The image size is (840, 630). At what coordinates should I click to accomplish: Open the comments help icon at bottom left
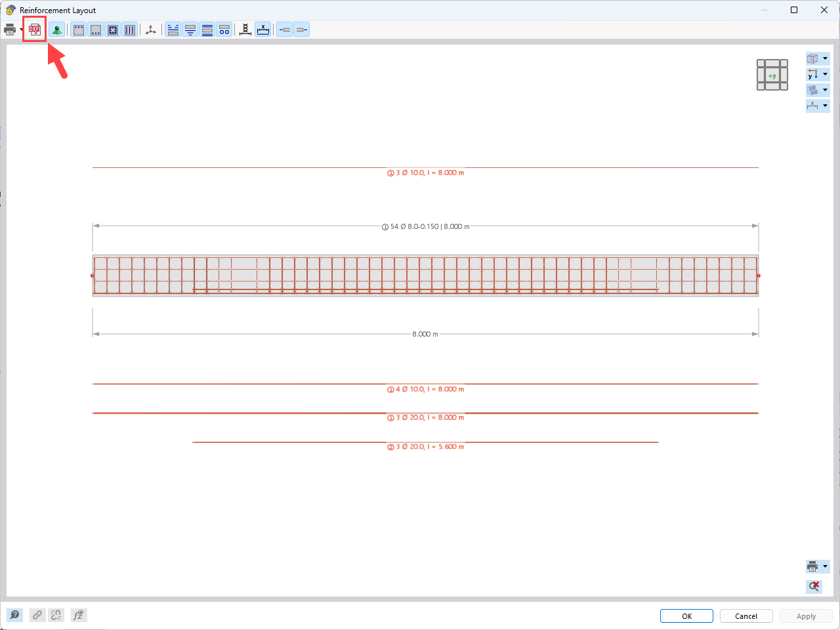[14, 615]
